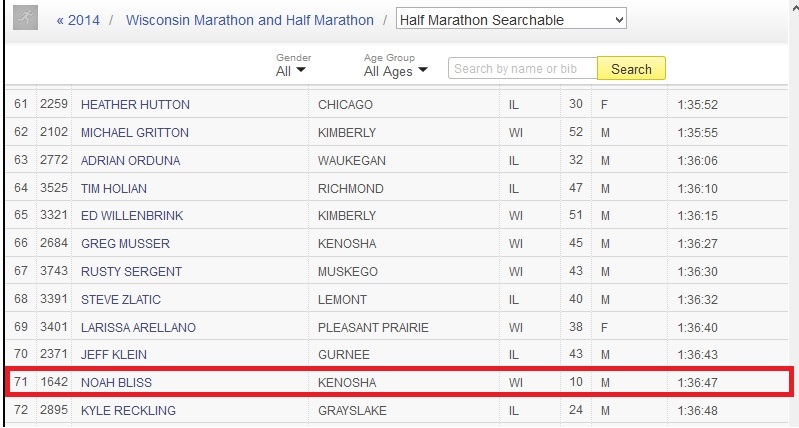
Task: View Rusty Sergent's result details
Action: [x=131, y=271]
